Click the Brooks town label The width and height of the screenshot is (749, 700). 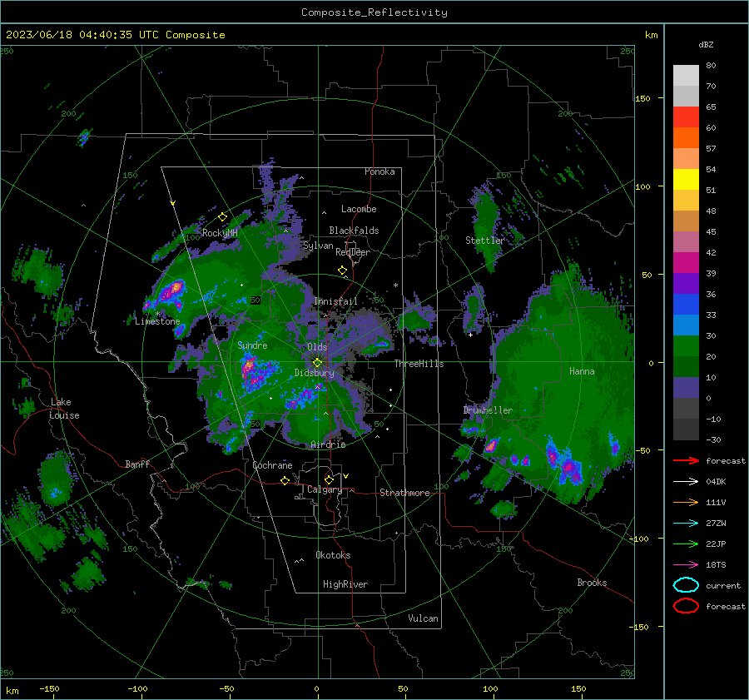coord(592,583)
